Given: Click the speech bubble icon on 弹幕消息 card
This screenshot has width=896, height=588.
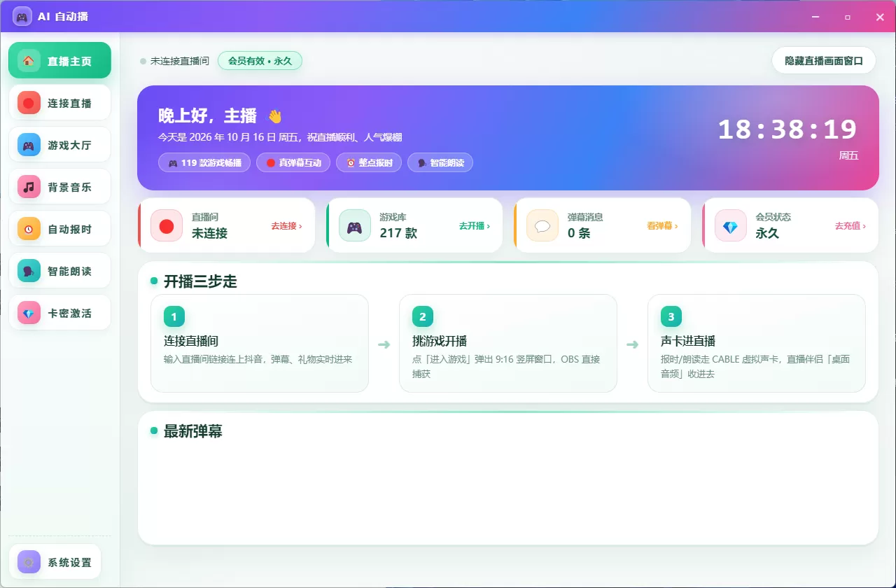Looking at the screenshot, I should click(542, 225).
